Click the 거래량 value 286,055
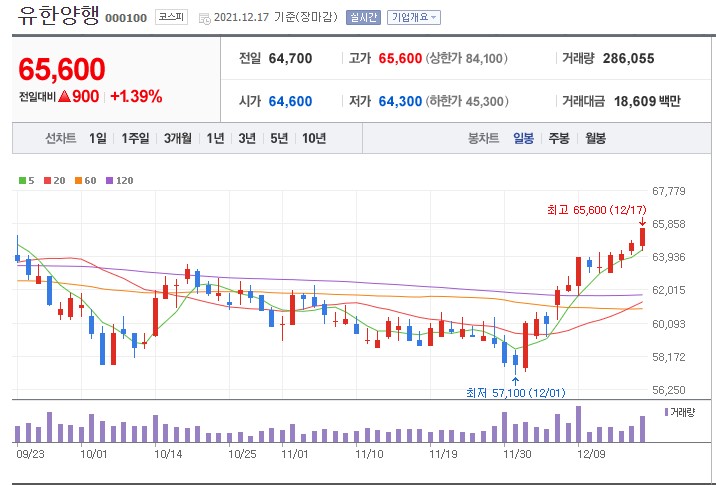Screen dimensions: 716x485 628,58
